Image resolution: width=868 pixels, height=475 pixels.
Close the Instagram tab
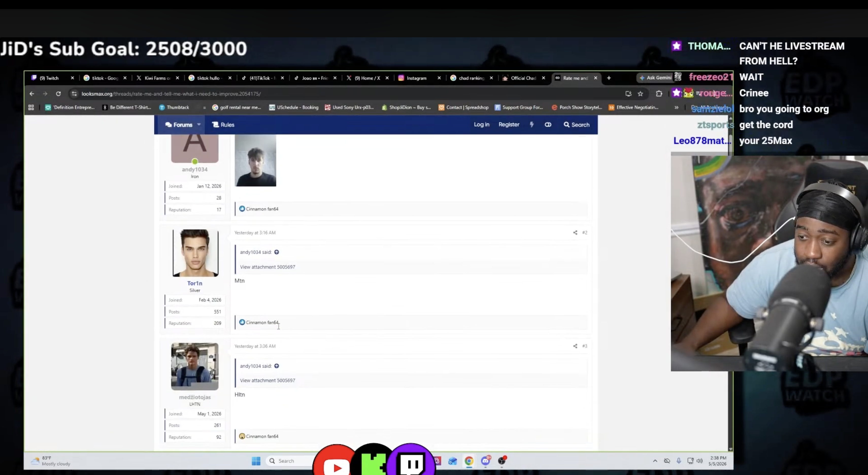click(439, 78)
